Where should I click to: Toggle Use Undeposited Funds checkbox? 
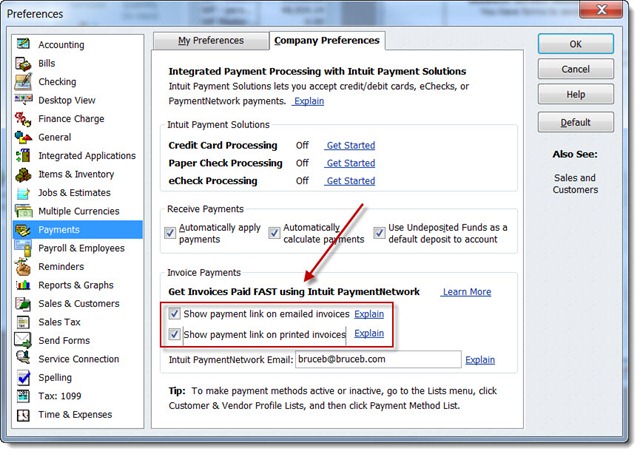coord(379,233)
